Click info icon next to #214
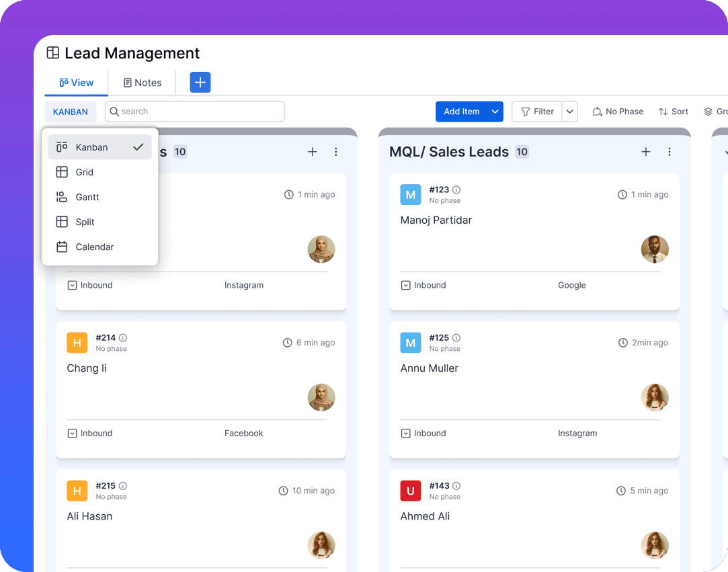The height and width of the screenshot is (572, 728). (123, 337)
